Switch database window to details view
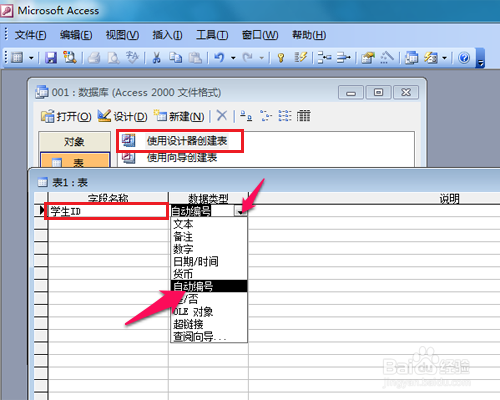500x400 pixels. click(303, 116)
